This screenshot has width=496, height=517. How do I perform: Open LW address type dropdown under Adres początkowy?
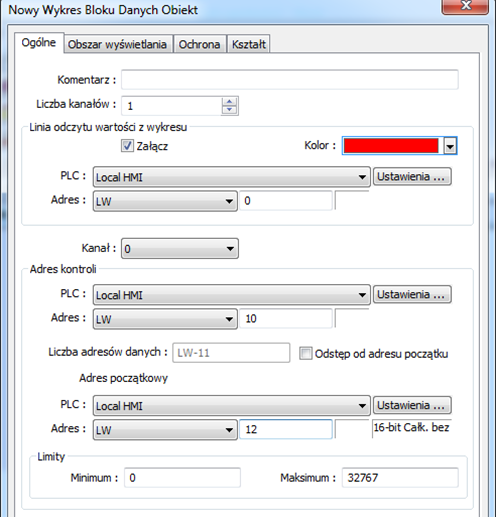pyautogui.click(x=165, y=430)
